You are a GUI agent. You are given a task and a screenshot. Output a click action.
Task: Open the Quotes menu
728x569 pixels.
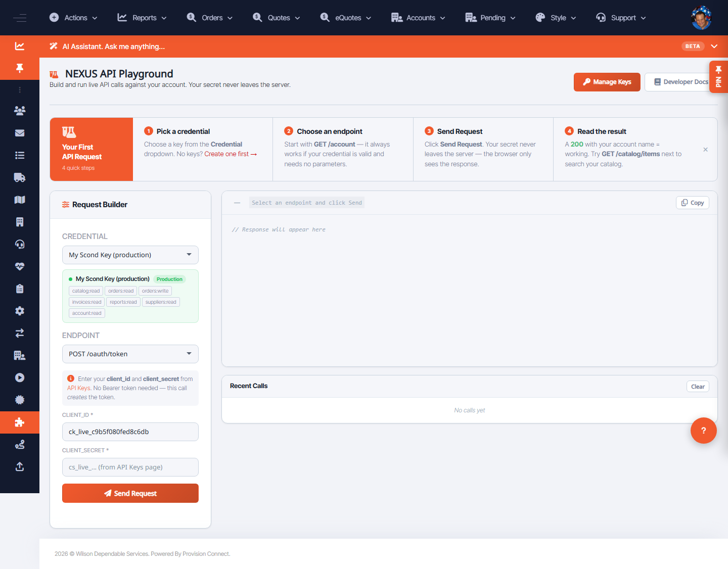277,18
